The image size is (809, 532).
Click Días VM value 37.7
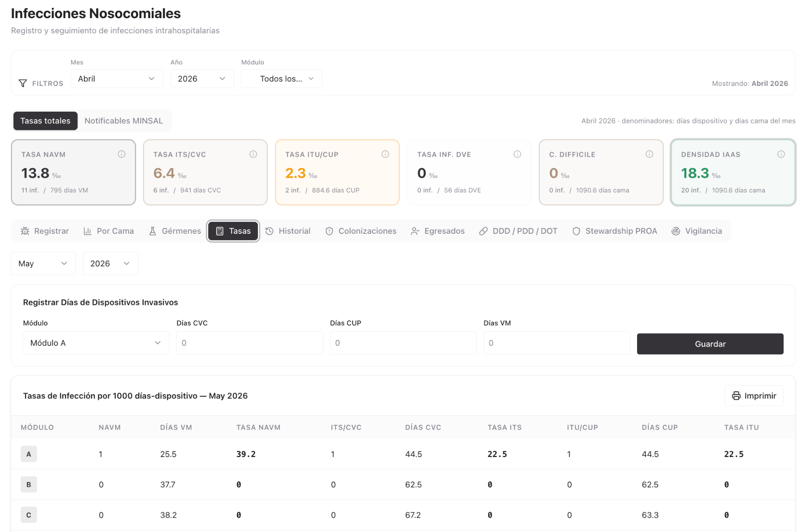[x=168, y=484]
